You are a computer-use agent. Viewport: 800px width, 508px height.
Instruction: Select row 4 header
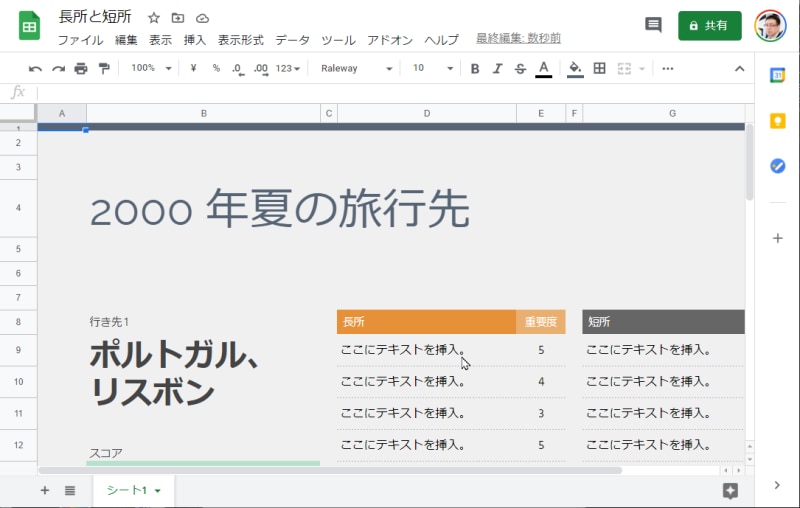click(x=18, y=208)
